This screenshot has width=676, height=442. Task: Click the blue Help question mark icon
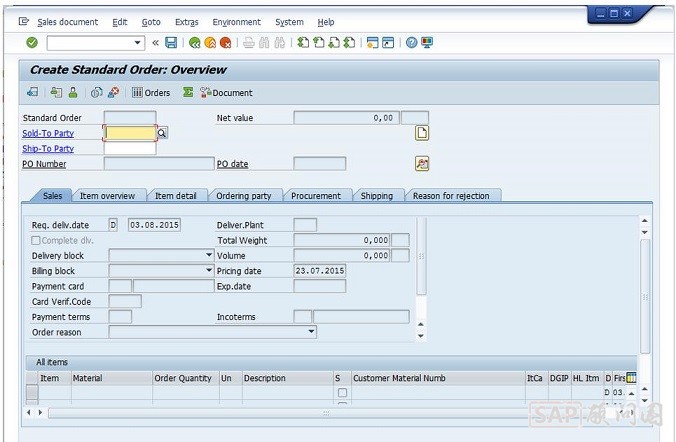coord(412,43)
